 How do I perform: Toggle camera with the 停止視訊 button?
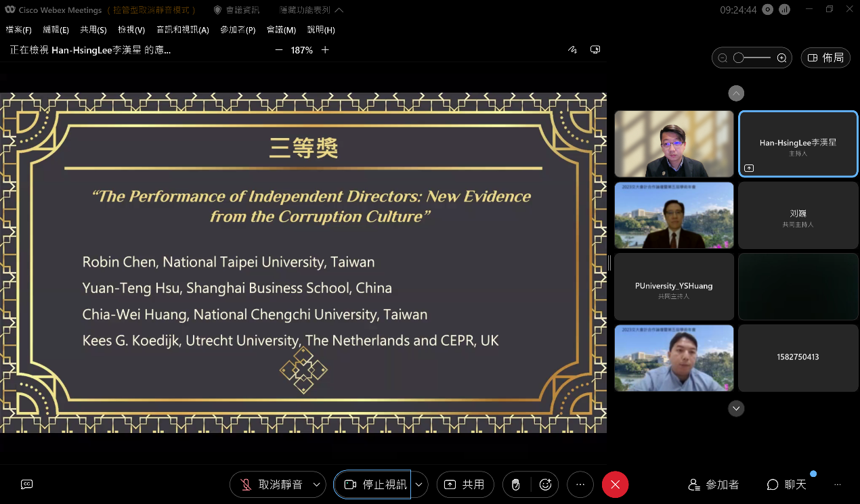pos(373,484)
